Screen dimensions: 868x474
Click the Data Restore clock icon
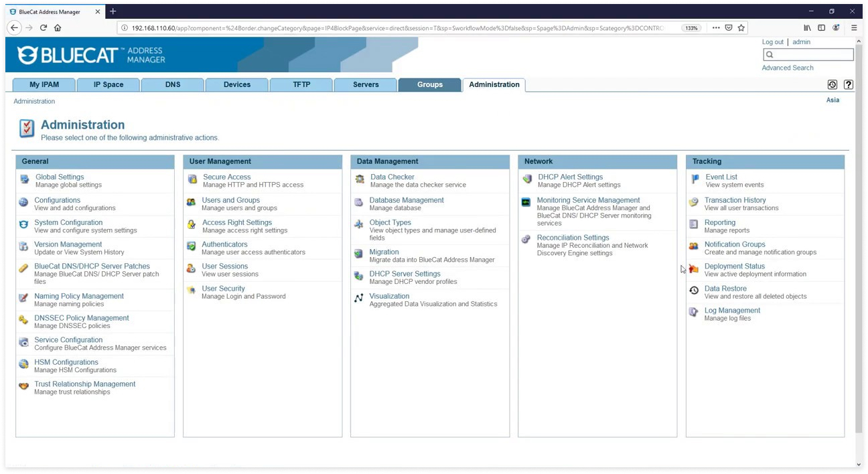coord(694,291)
